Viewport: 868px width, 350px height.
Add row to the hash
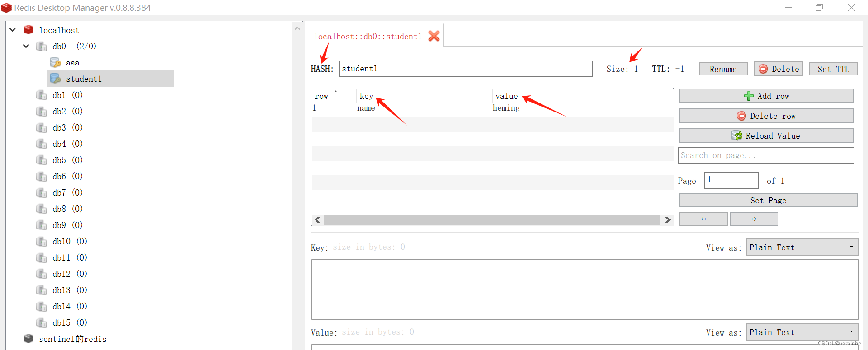(766, 96)
